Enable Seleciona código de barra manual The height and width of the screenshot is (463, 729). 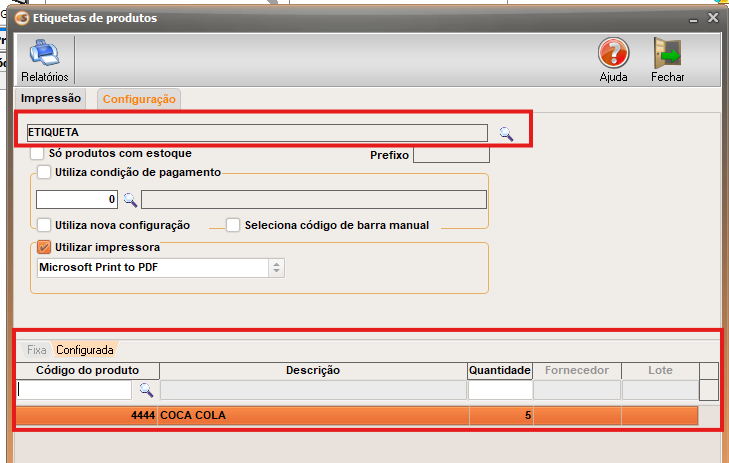[x=233, y=225]
